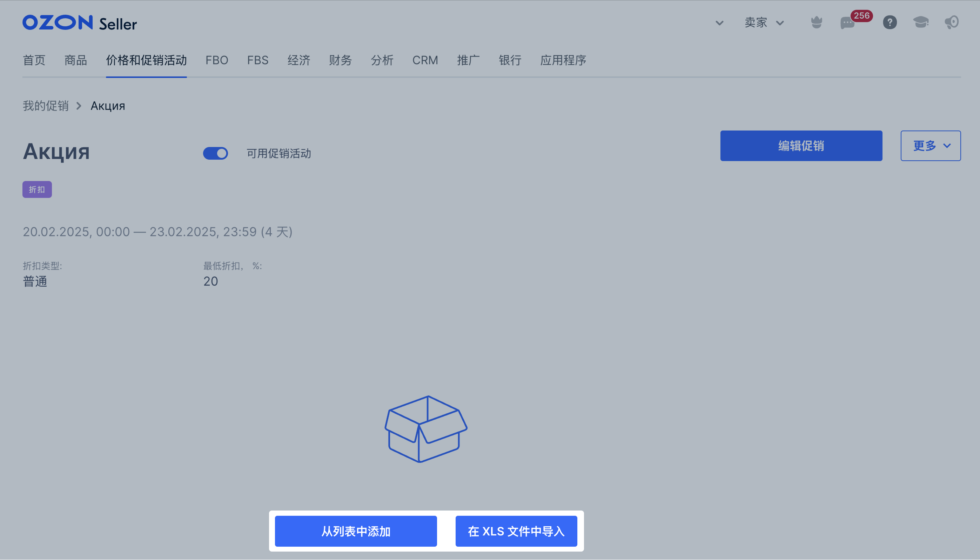Select the 价格和促销活动 tab

[147, 60]
